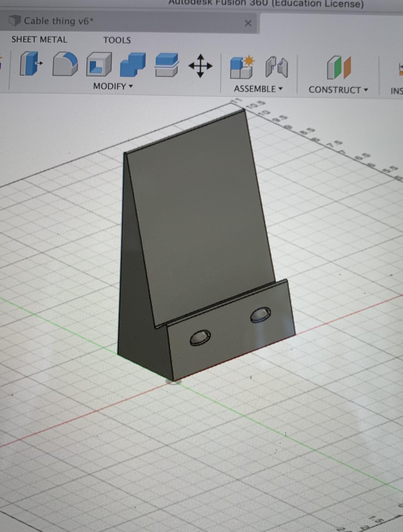Screen dimensions: 403x532
Task: Activate the Move/Copy arrows tool
Action: pos(200,66)
